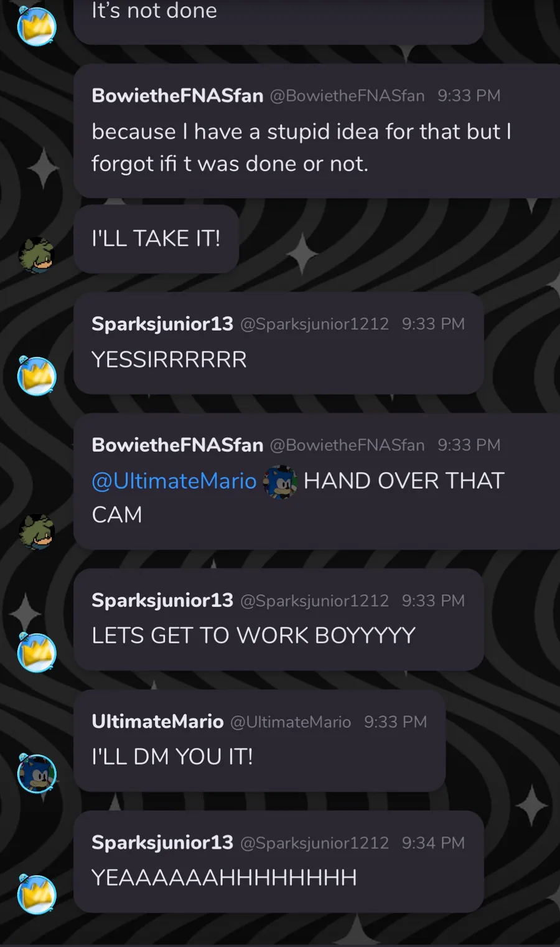Click the crown avatar beside YEAAAAAAHHHHHHHHH message
Image resolution: width=560 pixels, height=947 pixels.
(37, 894)
